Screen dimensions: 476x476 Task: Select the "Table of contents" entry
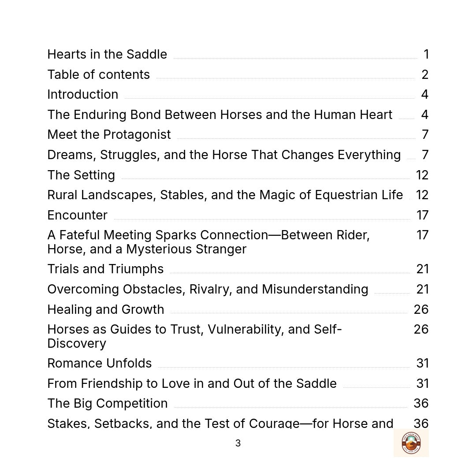pos(99,74)
